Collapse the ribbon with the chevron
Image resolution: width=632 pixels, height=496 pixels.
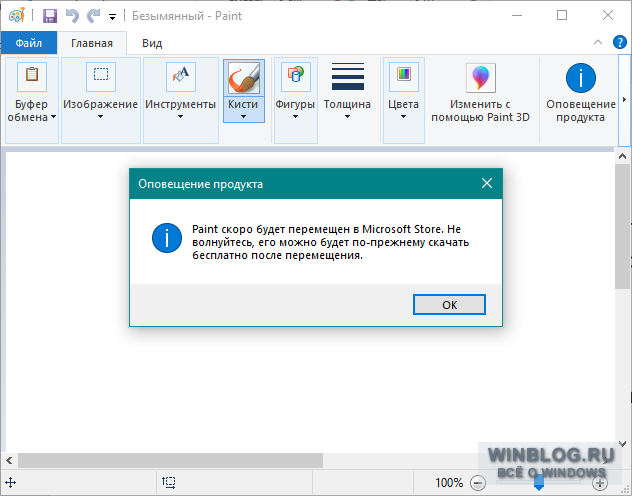598,42
